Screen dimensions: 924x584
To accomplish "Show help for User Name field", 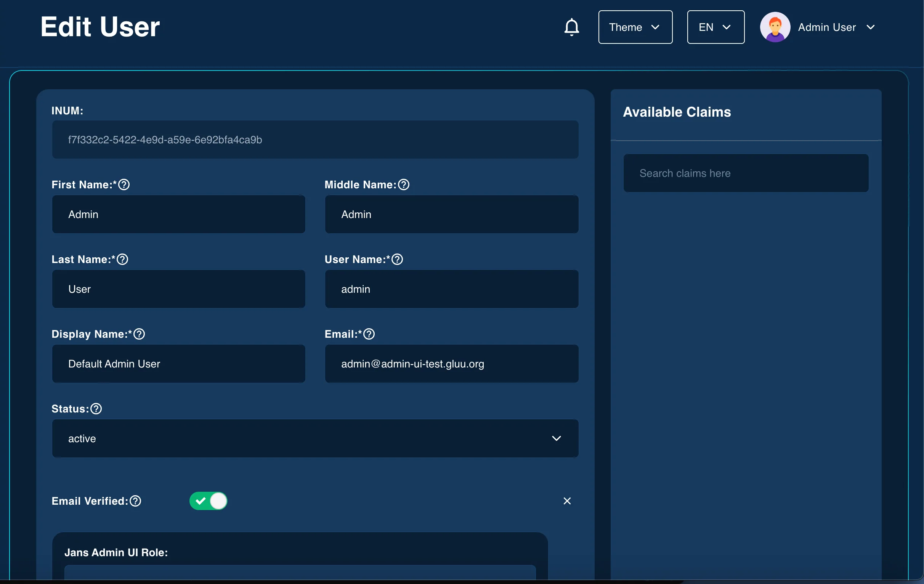I will [x=397, y=259].
